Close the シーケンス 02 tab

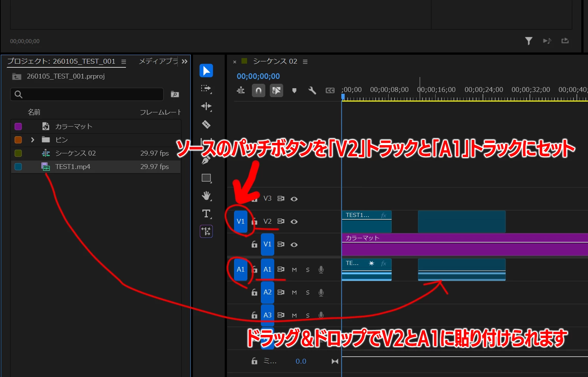coord(235,62)
